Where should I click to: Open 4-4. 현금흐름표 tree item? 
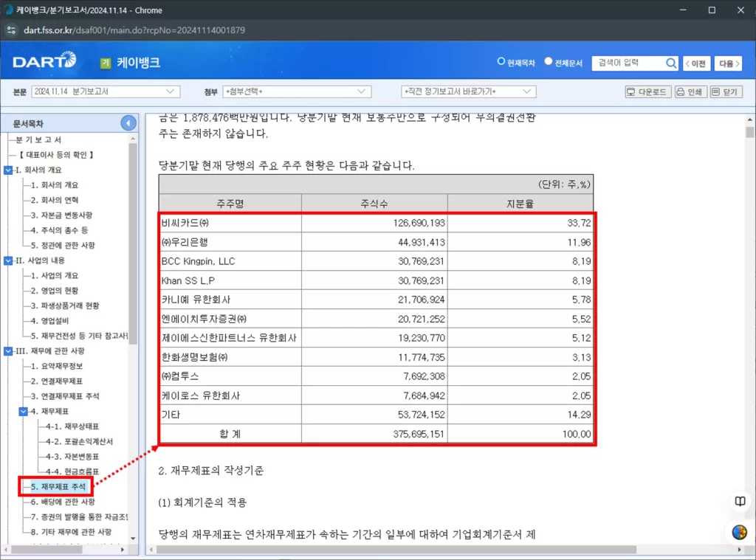(72, 471)
